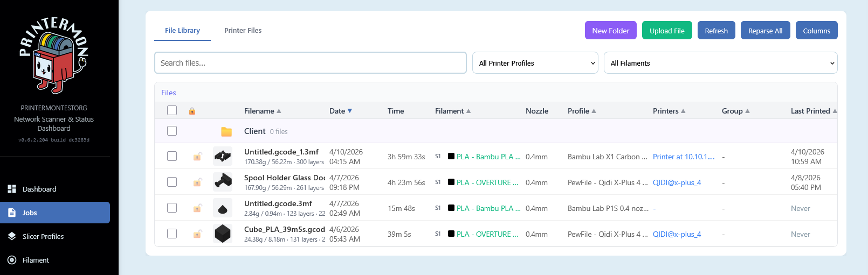Click the lock icon in table header
The image size is (868, 275).
(192, 111)
